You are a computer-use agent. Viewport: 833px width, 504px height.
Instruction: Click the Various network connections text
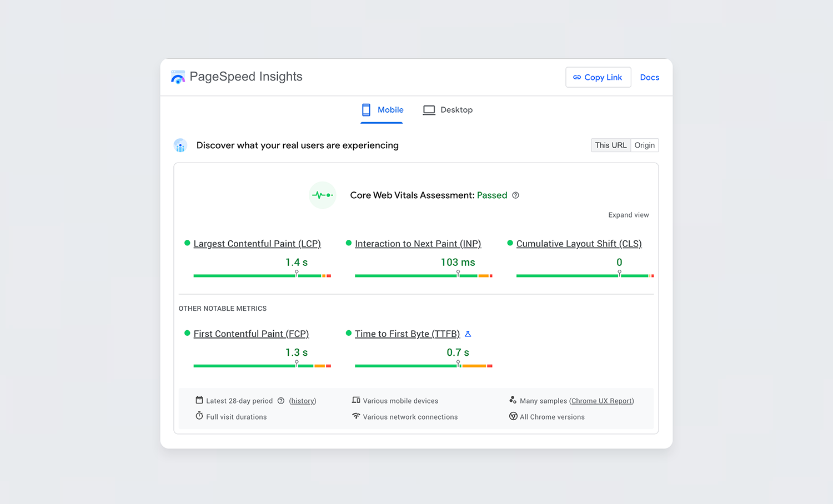pos(410,417)
